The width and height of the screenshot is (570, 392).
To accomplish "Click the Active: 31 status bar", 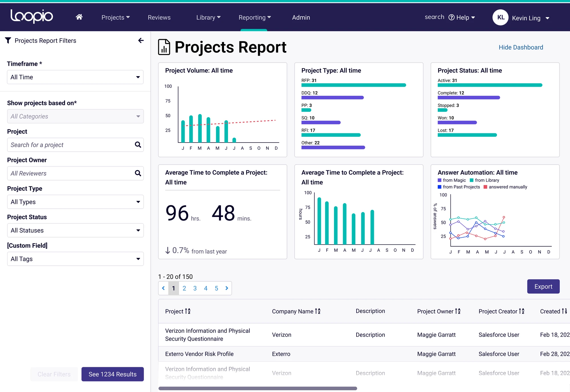I will tap(490, 85).
